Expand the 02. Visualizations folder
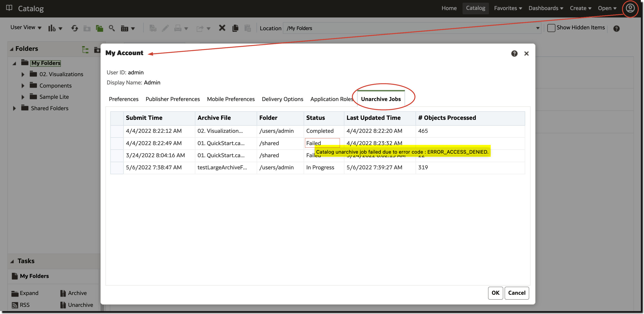This screenshot has width=644, height=314. [23, 74]
